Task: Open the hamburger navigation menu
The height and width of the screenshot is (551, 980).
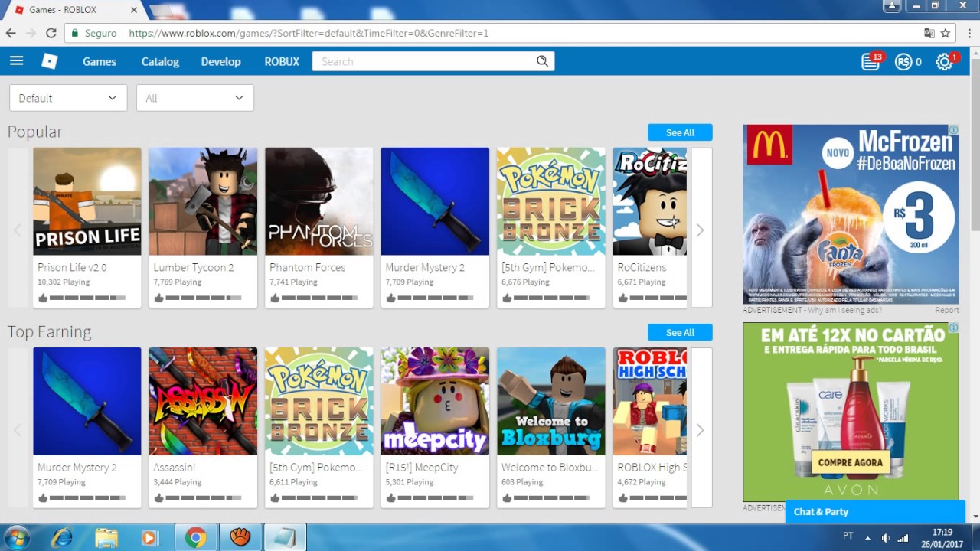Action: pos(16,61)
